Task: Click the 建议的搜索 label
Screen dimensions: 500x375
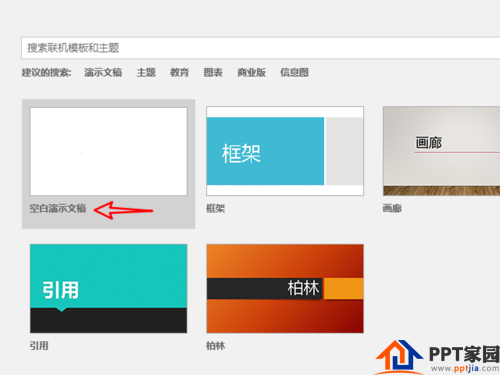Action: point(46,72)
